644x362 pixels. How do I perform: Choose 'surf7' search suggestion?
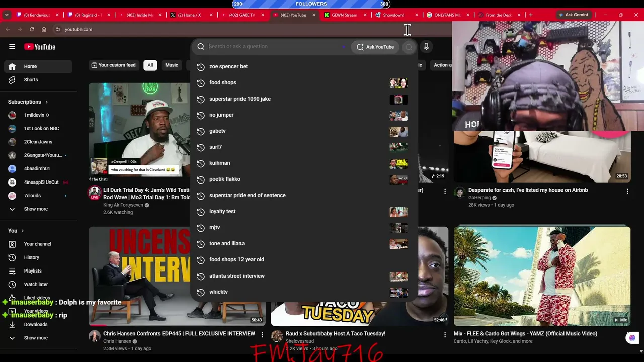[304, 147]
